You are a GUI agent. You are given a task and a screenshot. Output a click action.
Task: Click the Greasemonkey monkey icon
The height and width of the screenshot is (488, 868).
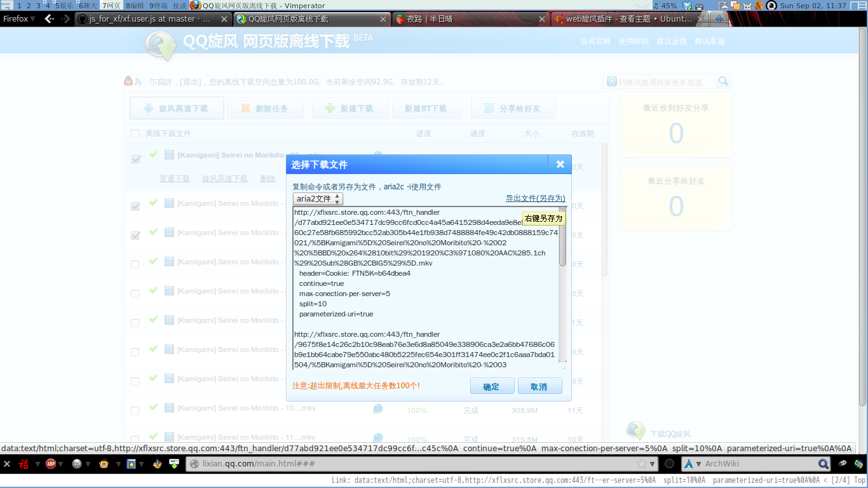[x=104, y=464]
